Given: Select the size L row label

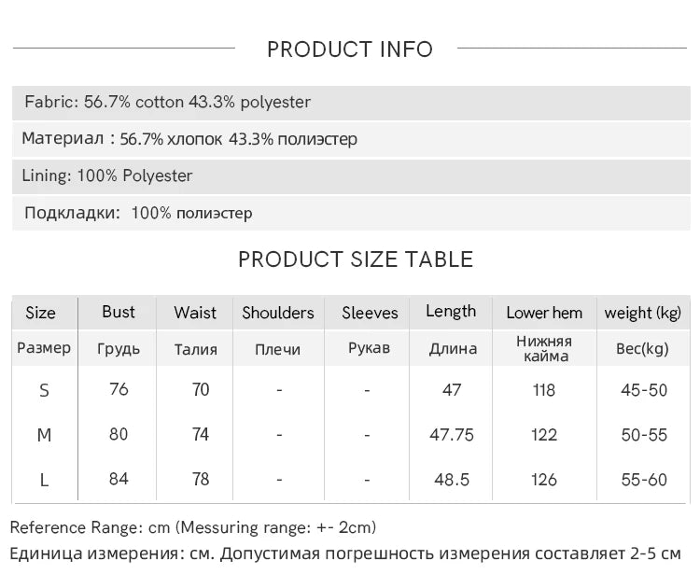Looking at the screenshot, I should pos(44,481).
